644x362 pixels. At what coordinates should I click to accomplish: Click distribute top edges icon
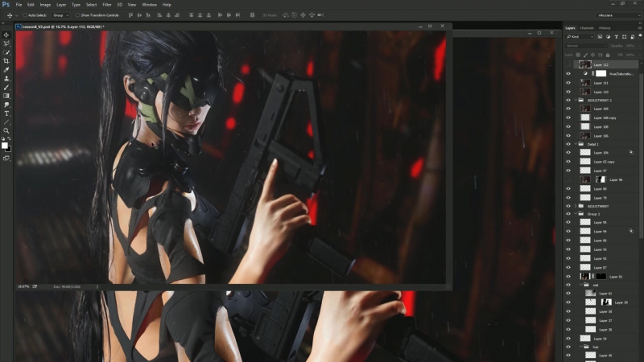(191, 15)
